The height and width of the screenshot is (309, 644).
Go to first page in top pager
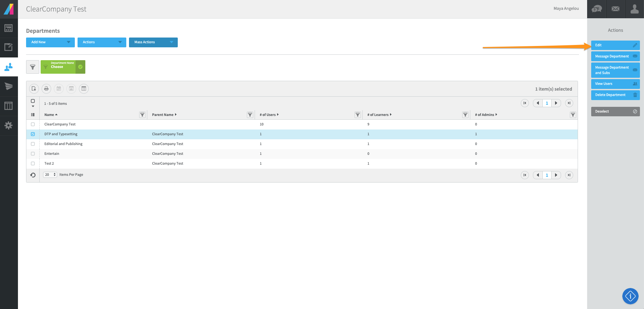[525, 103]
